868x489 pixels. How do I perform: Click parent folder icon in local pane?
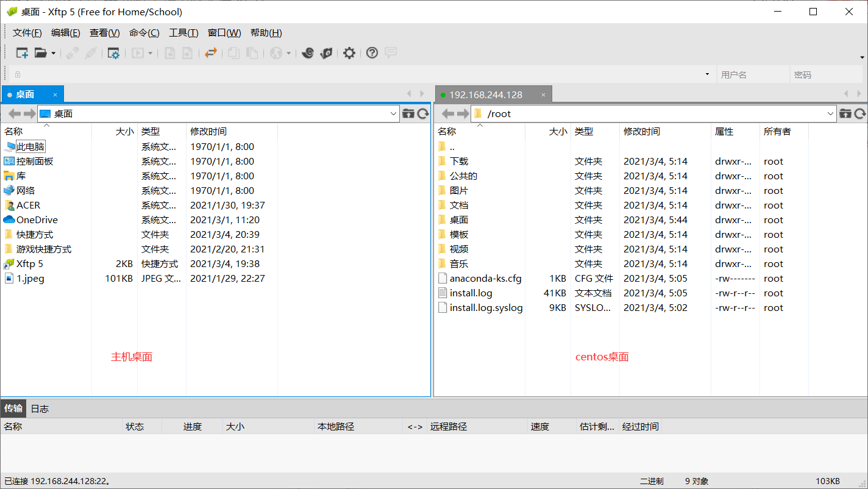tap(408, 113)
